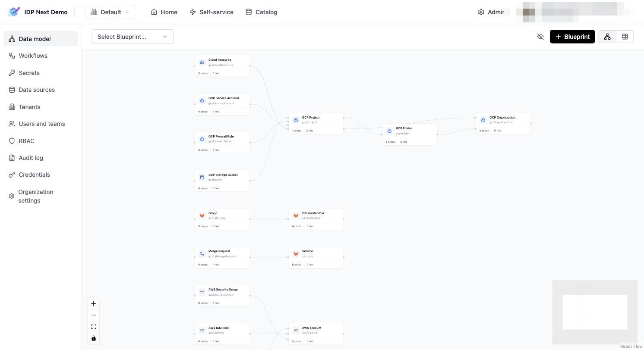This screenshot has height=350, width=644.
Task: Click the gcpFolder identifier text
Action: [x=404, y=134]
